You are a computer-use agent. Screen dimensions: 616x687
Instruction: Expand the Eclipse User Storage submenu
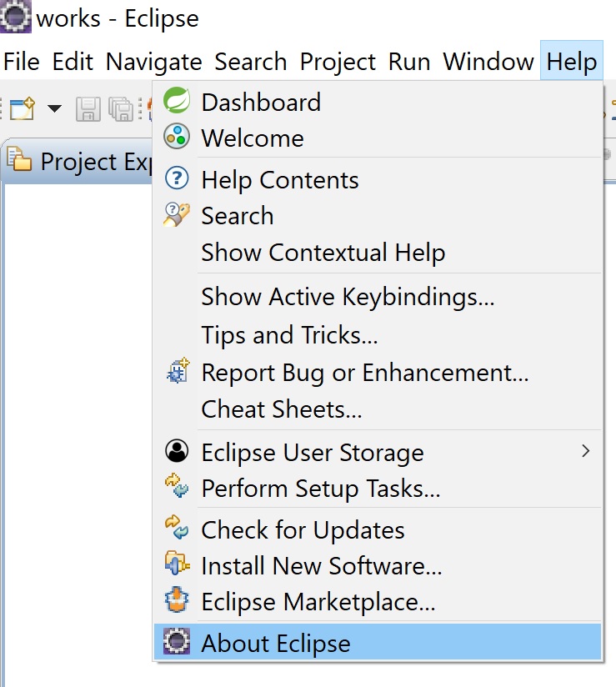pos(378,452)
